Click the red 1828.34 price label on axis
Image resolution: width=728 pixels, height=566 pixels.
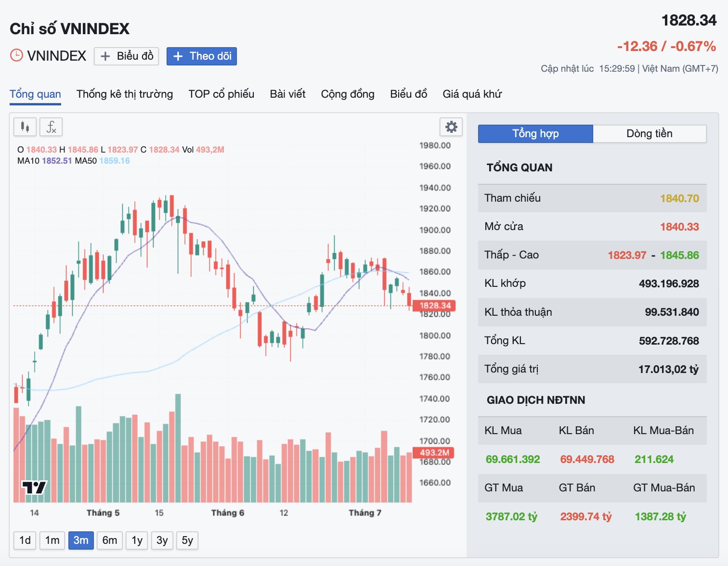434,306
